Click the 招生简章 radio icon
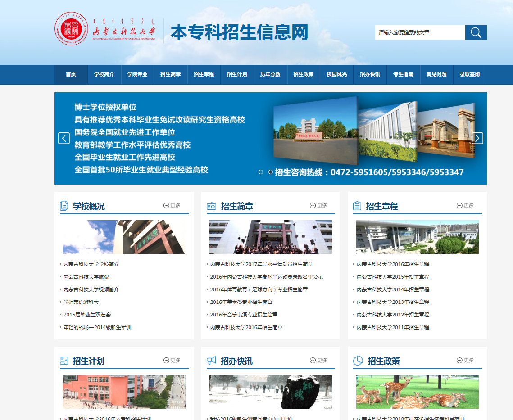This screenshot has width=513, height=420. [x=211, y=206]
